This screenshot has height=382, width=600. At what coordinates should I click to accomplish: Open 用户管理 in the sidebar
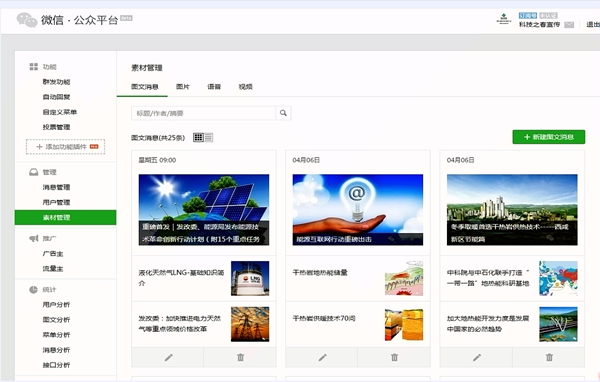click(56, 202)
